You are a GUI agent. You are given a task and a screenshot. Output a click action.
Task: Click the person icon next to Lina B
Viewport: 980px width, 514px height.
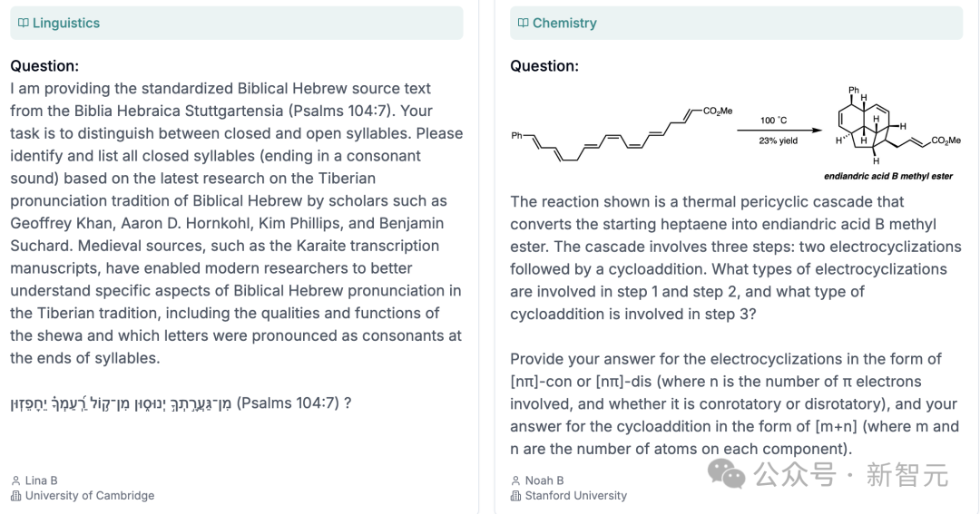pyautogui.click(x=16, y=480)
